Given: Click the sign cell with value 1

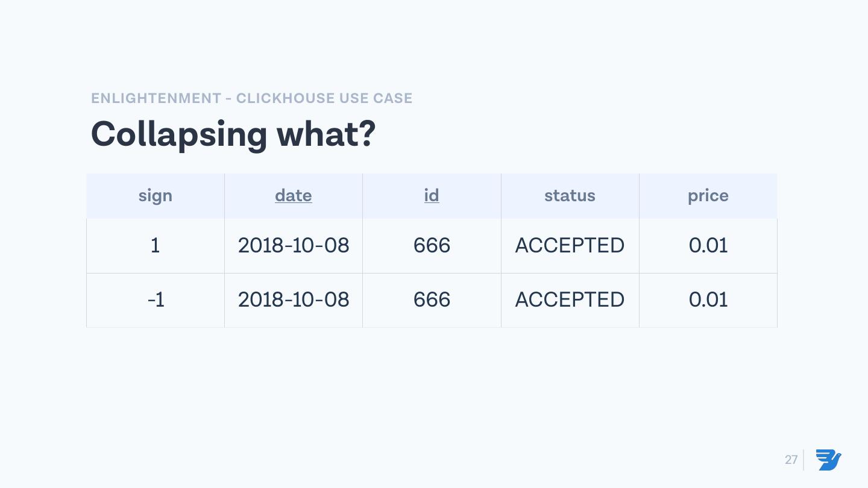Looking at the screenshot, I should coord(156,246).
